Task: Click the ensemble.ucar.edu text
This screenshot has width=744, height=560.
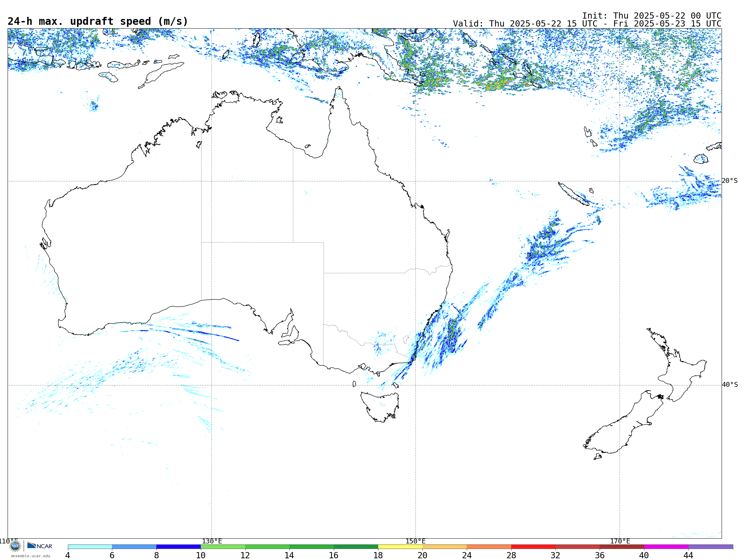Action: [31, 556]
